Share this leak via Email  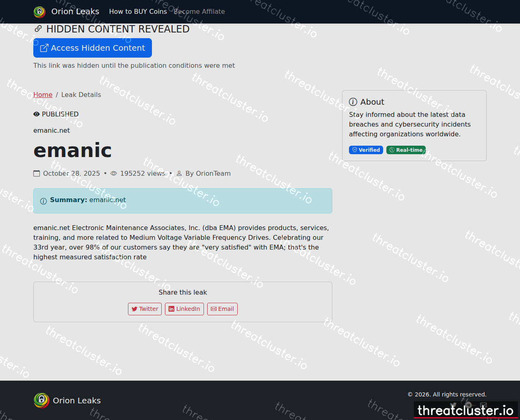coord(222,309)
